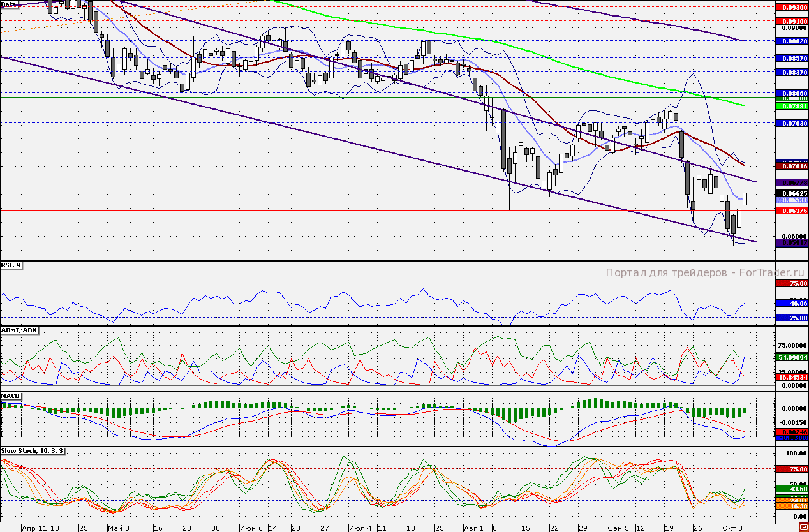809x532 pixels.
Task: Click the Data1 label in main chart
Action: [x=10, y=4]
